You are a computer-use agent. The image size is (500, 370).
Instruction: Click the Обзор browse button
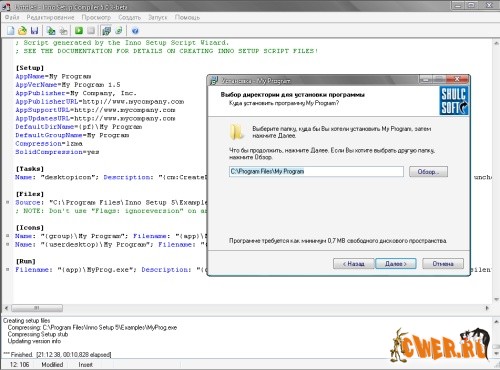pos(428,172)
